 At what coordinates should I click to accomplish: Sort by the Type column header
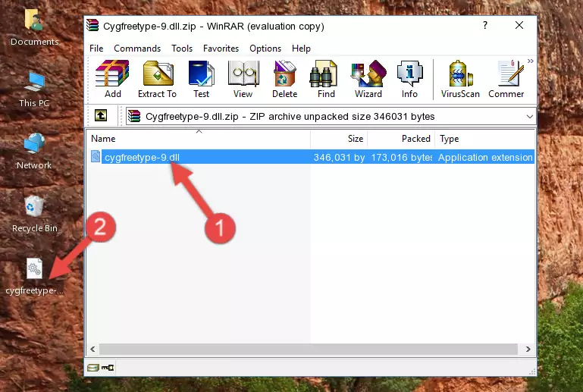(485, 139)
